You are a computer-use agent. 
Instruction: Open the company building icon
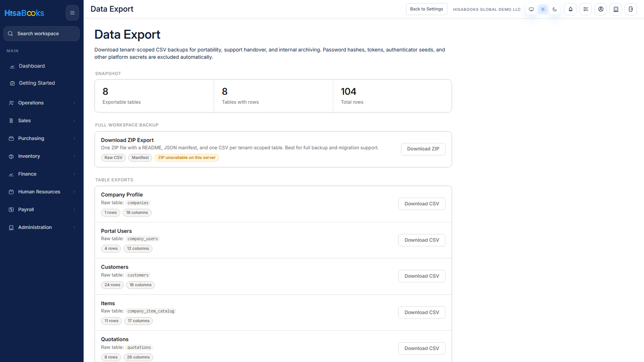tap(616, 9)
